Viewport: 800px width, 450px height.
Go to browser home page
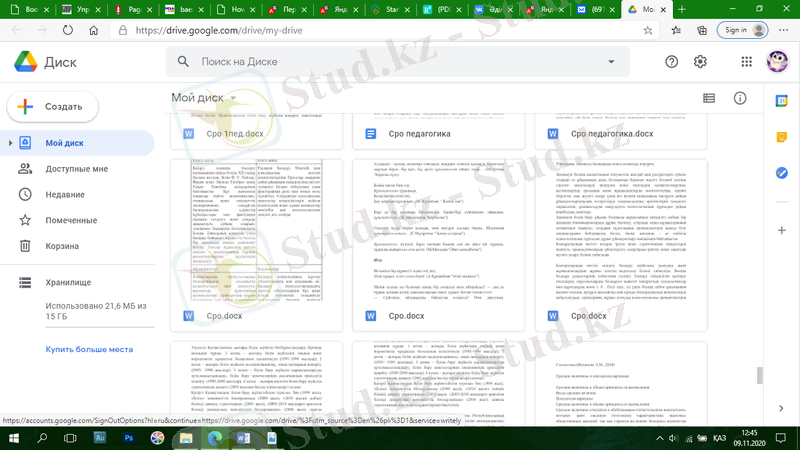(x=93, y=30)
